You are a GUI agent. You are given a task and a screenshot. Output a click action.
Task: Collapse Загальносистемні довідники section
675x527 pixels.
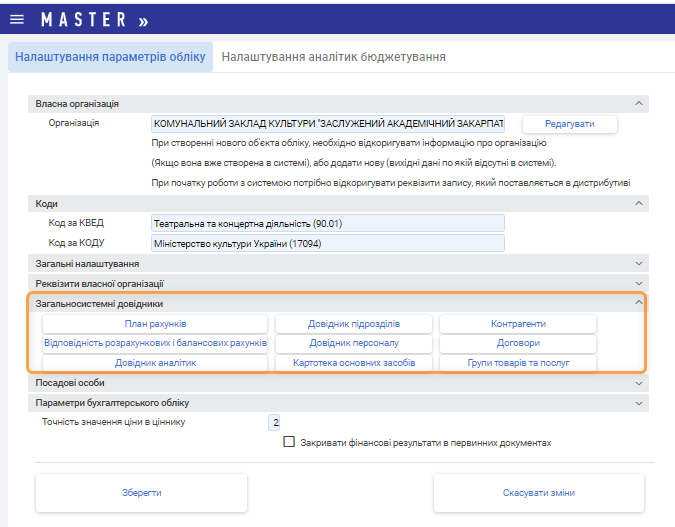pyautogui.click(x=638, y=303)
